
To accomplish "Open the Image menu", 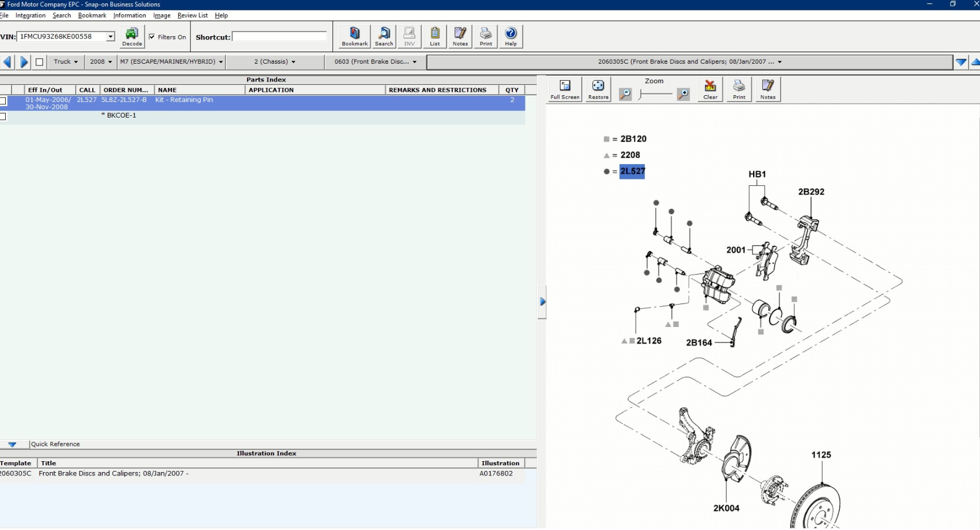I will coord(162,15).
